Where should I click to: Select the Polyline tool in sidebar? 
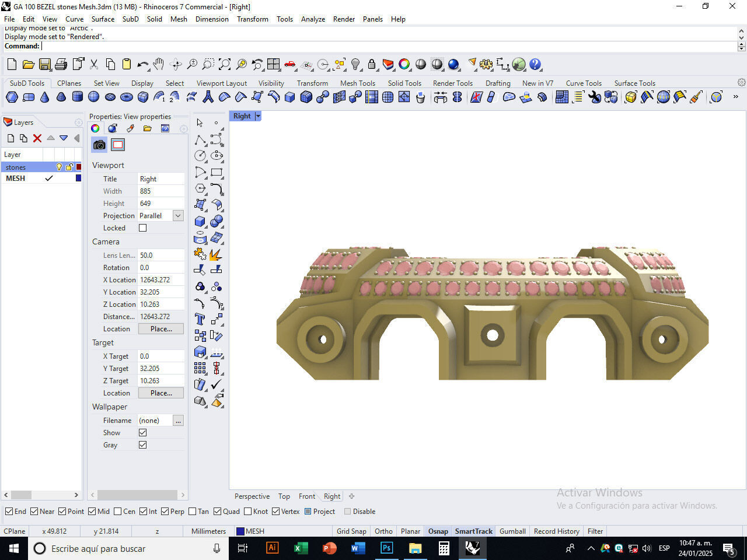(200, 139)
